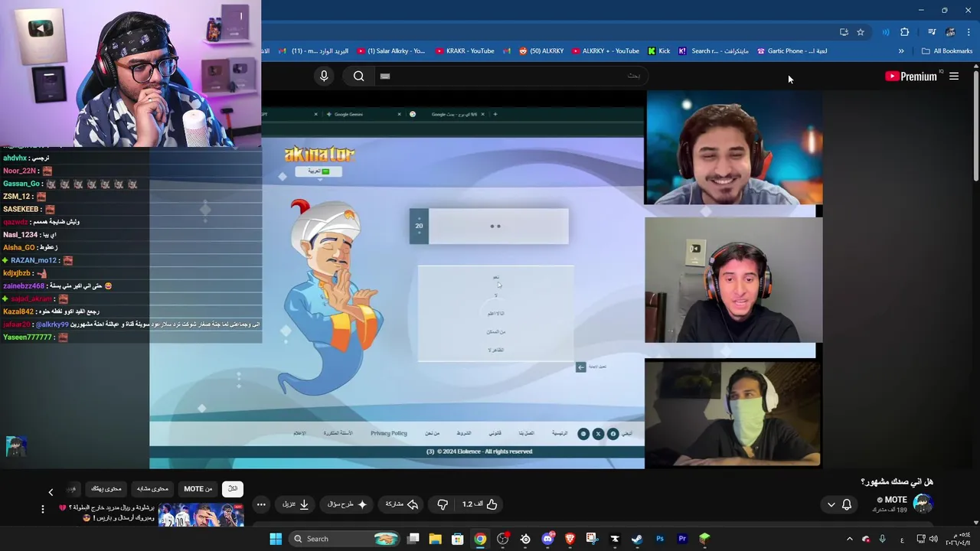Open the Kick bookmark
980x551 pixels.
coord(659,51)
